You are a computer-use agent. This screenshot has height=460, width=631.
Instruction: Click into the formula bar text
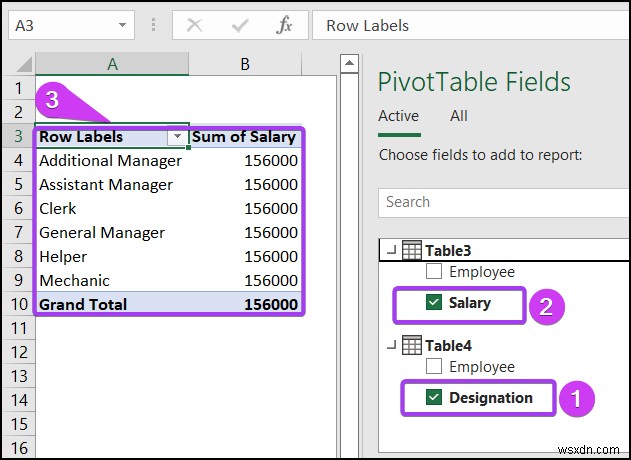[470, 26]
